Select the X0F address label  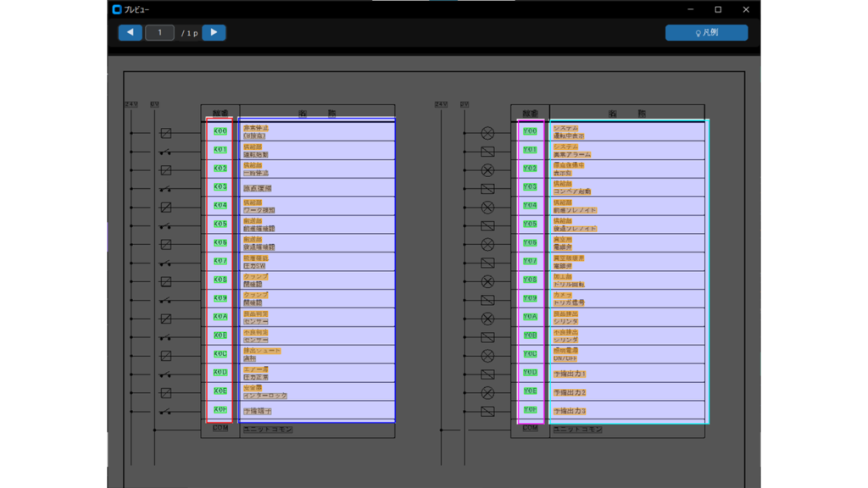(220, 410)
